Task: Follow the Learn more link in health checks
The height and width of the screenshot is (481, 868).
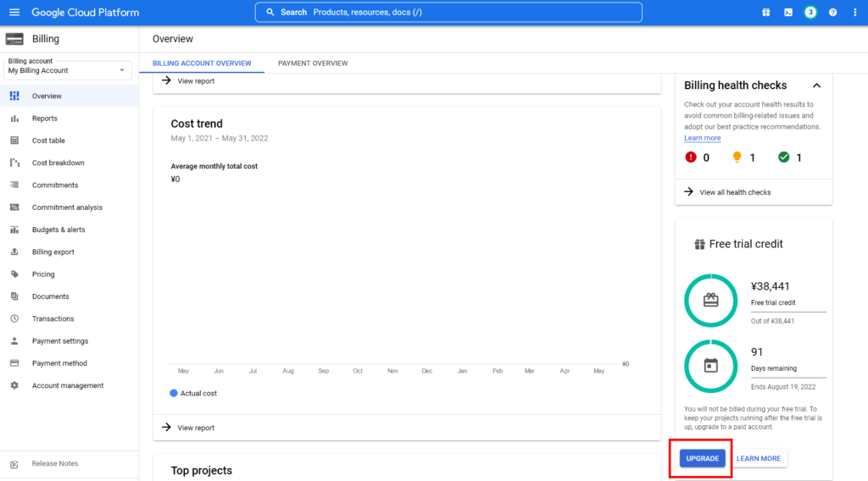Action: coord(702,138)
